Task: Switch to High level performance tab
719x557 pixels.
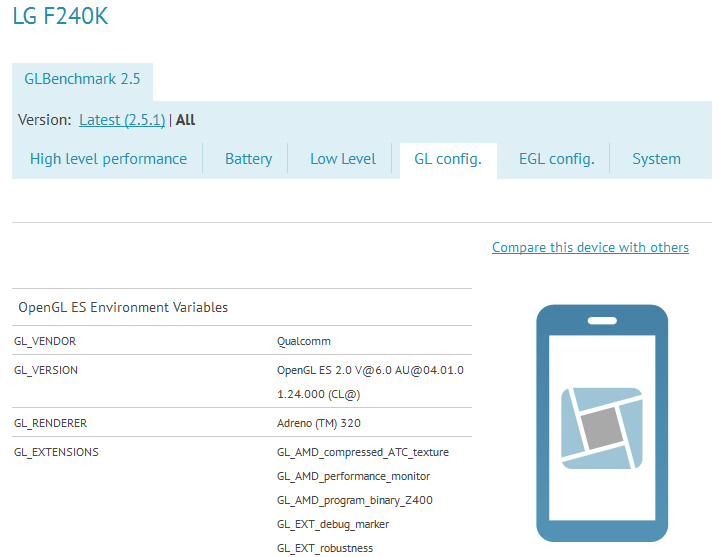Action: tap(108, 159)
